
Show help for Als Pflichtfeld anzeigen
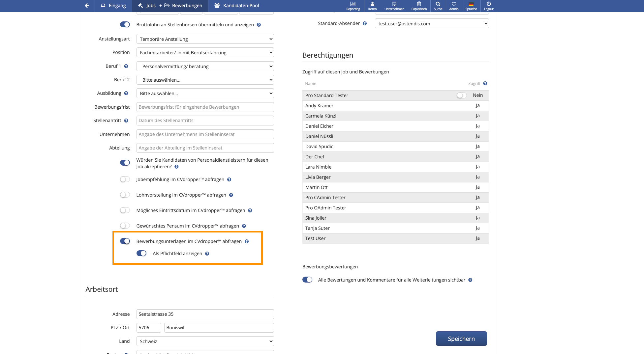pos(207,254)
